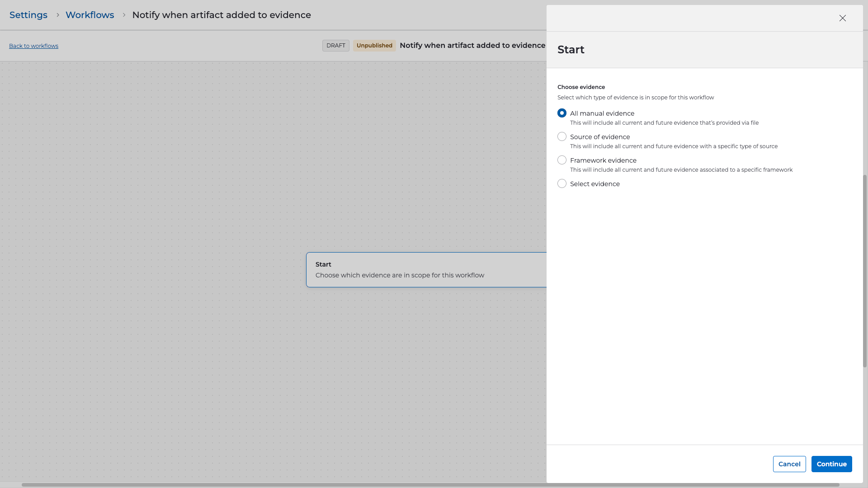Click the horizontal scrollbar at the bottom
Image resolution: width=868 pixels, height=488 pixels.
pos(429,485)
